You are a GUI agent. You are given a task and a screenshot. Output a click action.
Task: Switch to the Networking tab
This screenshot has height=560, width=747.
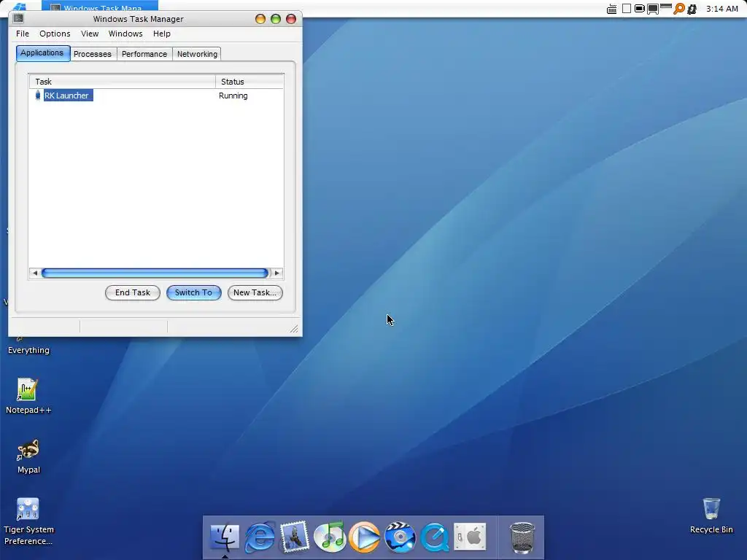[x=197, y=54]
